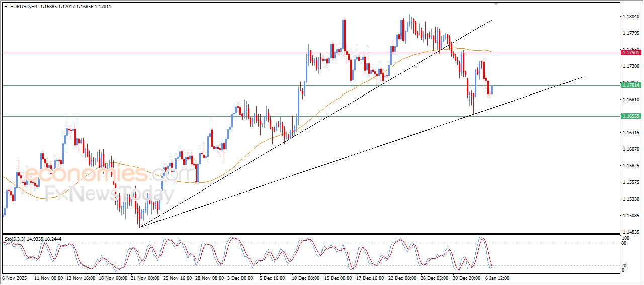The height and width of the screenshot is (285, 644).
Task: Select the green 1.17014 current price label
Action: coord(631,85)
